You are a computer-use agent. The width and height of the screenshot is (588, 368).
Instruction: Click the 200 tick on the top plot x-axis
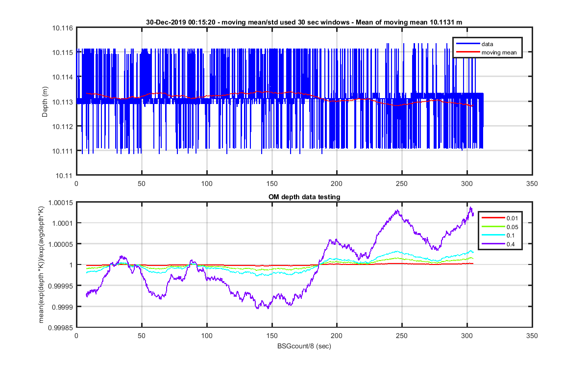pos(337,184)
